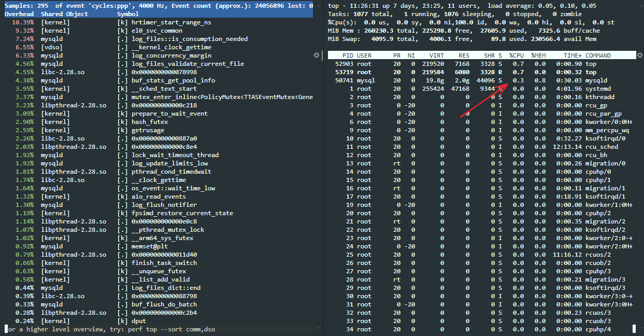Select the Symbol column header in perf
This screenshot has width=644, height=336.
coord(127,14)
